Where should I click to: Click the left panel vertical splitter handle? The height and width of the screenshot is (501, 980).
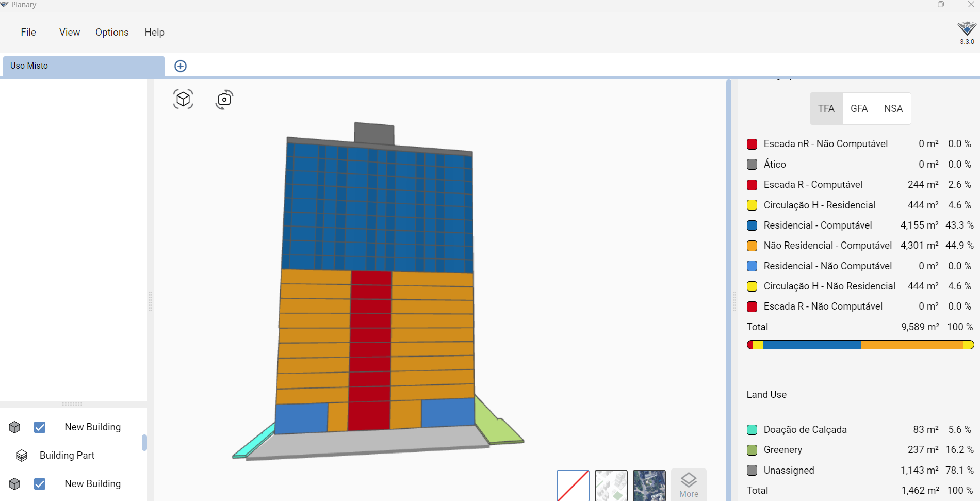[x=151, y=301]
